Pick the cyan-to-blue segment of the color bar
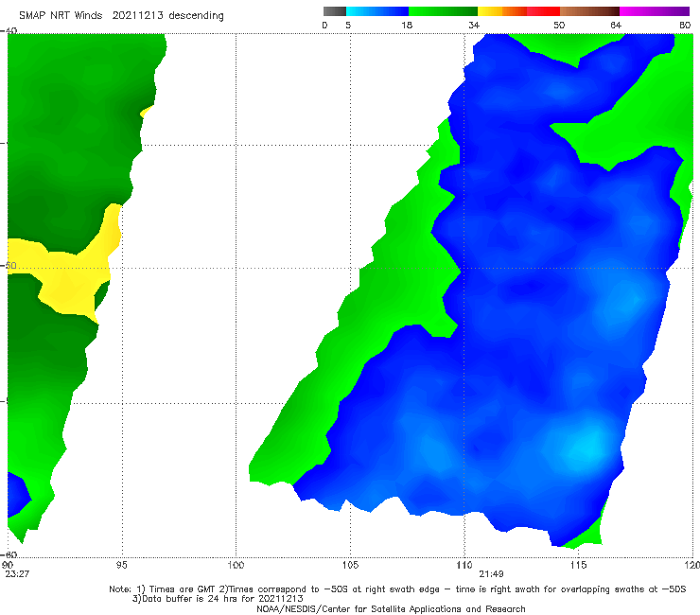 (377, 11)
